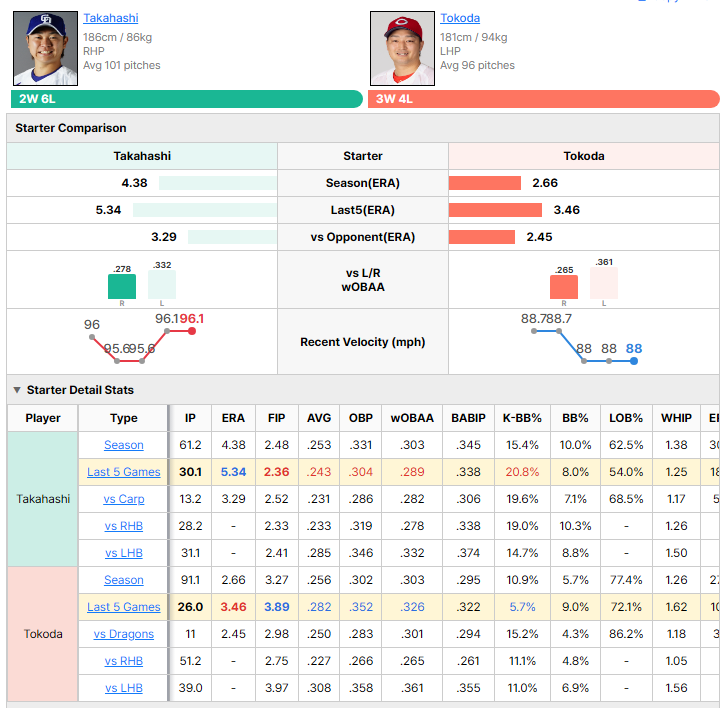The height and width of the screenshot is (708, 726).
Task: Click Tokoda's red .265 wOBAA bar
Action: tap(564, 287)
